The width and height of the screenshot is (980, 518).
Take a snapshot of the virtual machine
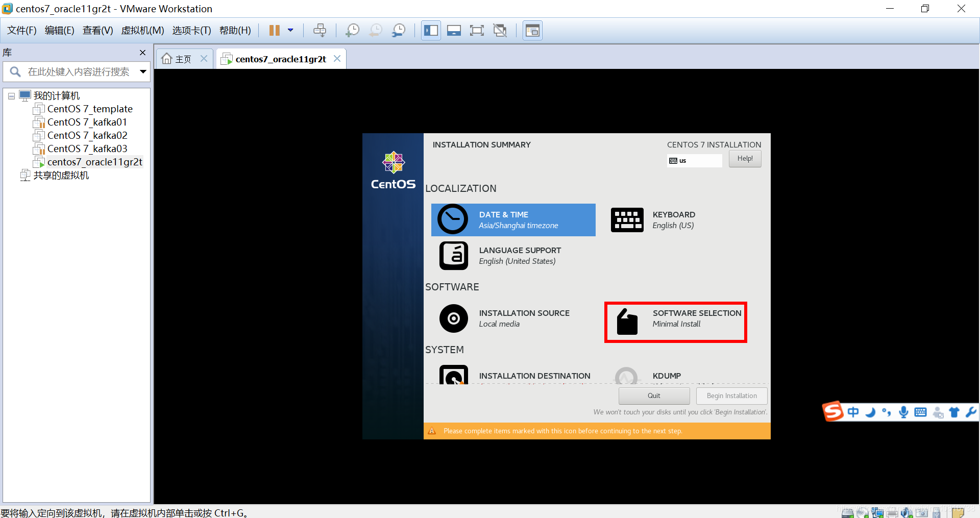click(352, 31)
